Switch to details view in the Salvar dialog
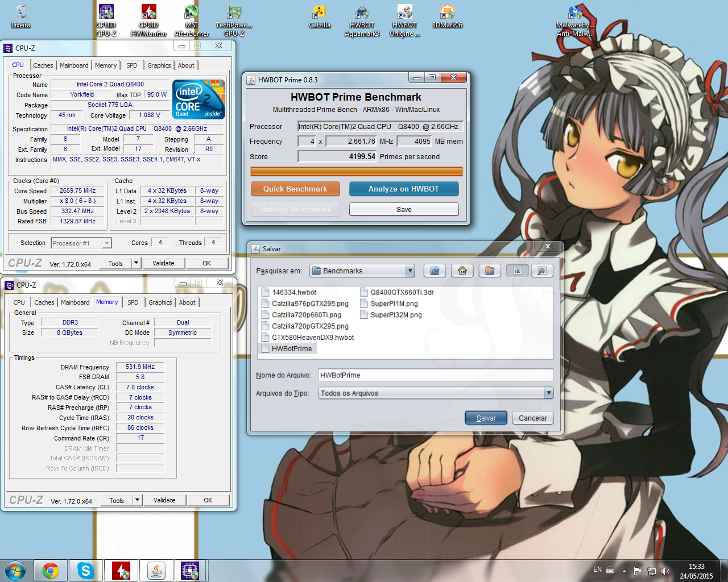Screen dimensions: 728x582 542,271
